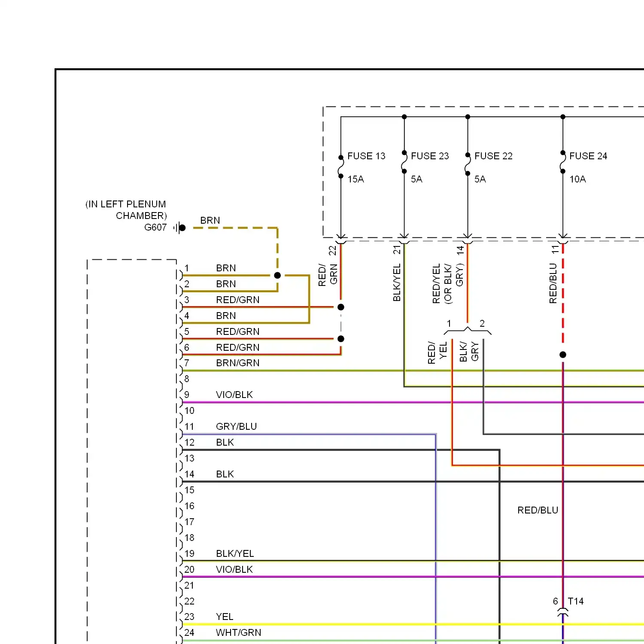Click the FUSE 22 fuse symbol
This screenshot has width=644, height=644.
click(468, 164)
